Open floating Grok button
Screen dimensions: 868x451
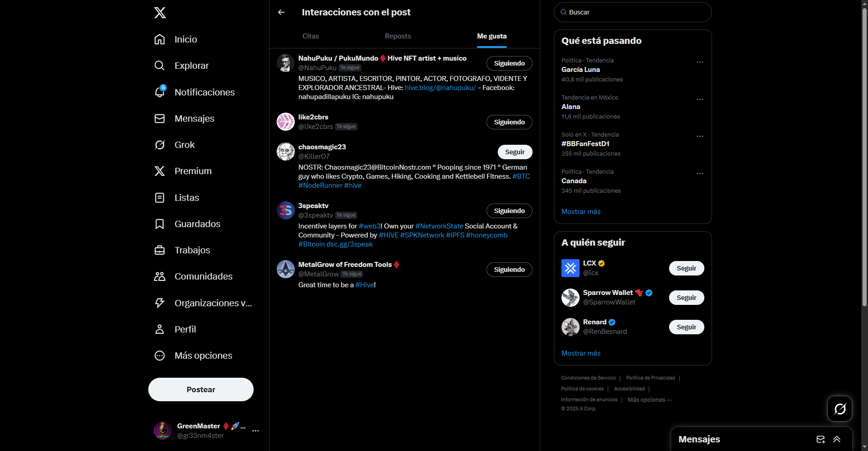840,409
